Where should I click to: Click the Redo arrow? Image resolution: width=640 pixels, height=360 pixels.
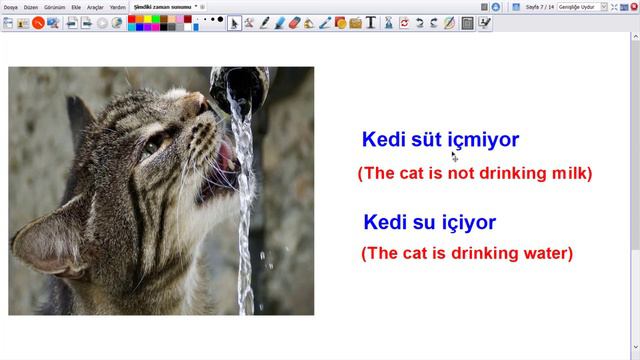pos(433,23)
